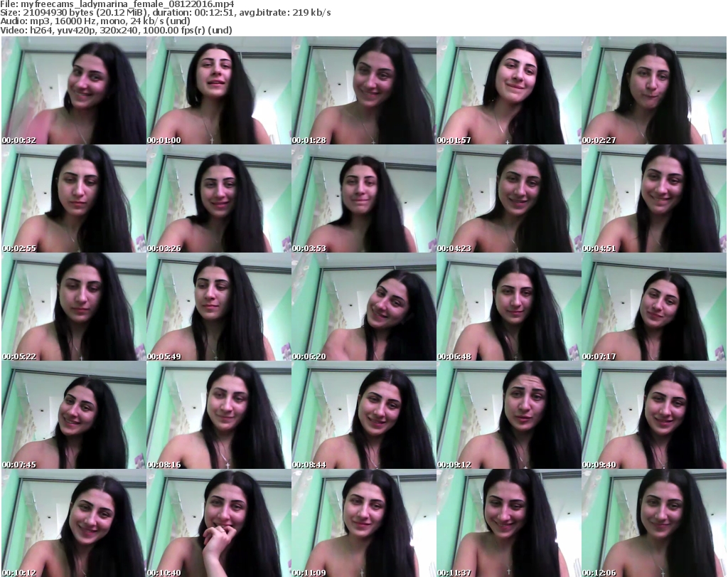Choose the last thumbnail at 00:12:06
Screen dimensions: 728x577
click(x=653, y=523)
